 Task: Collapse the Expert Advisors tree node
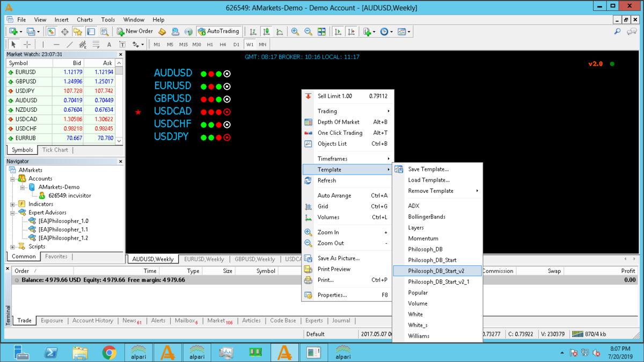[13, 213]
